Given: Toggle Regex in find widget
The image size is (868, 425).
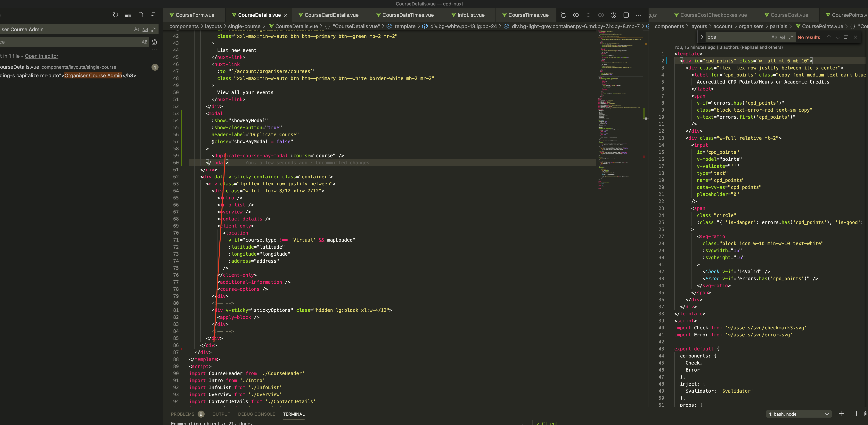Looking at the screenshot, I should (x=791, y=37).
